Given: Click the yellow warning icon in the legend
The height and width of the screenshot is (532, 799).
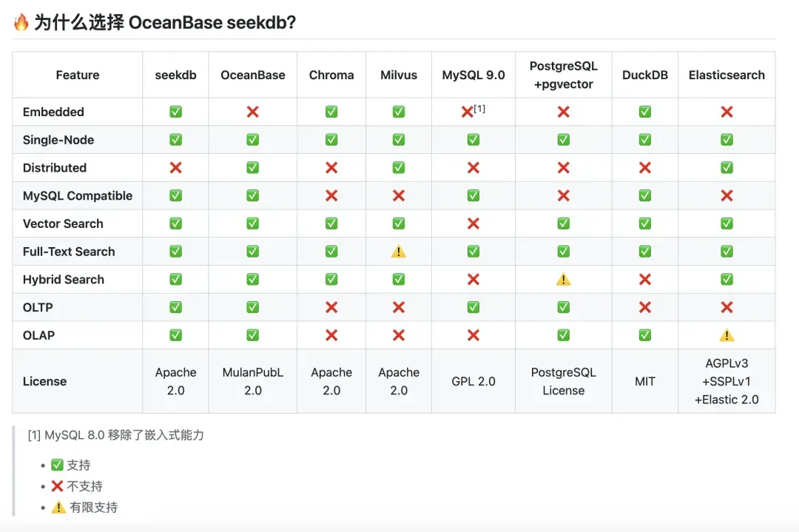Looking at the screenshot, I should point(58,507).
